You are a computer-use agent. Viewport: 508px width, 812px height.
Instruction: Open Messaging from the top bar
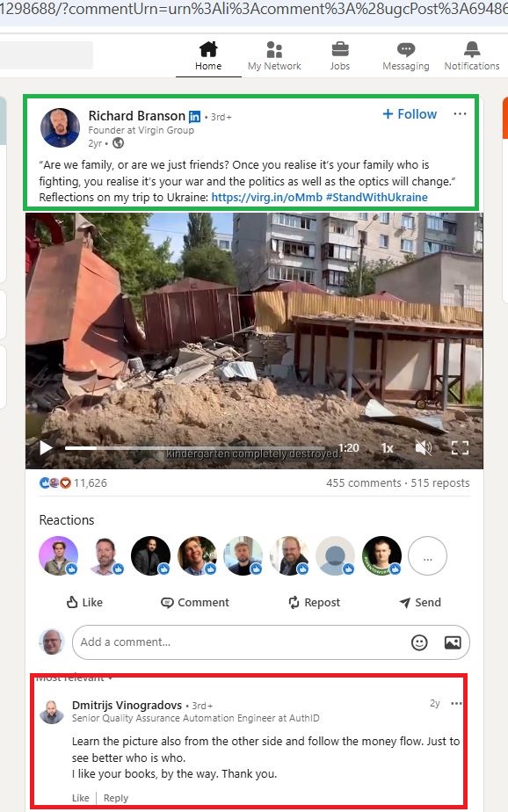tap(405, 56)
